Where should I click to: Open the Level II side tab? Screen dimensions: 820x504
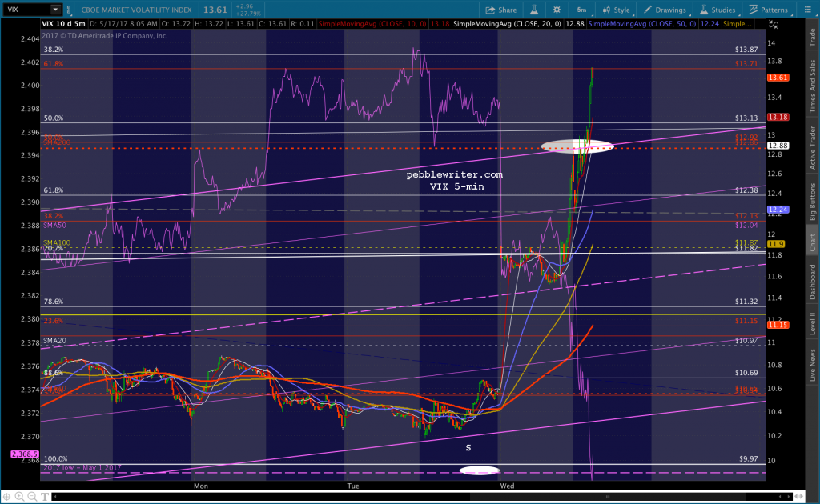coord(813,323)
